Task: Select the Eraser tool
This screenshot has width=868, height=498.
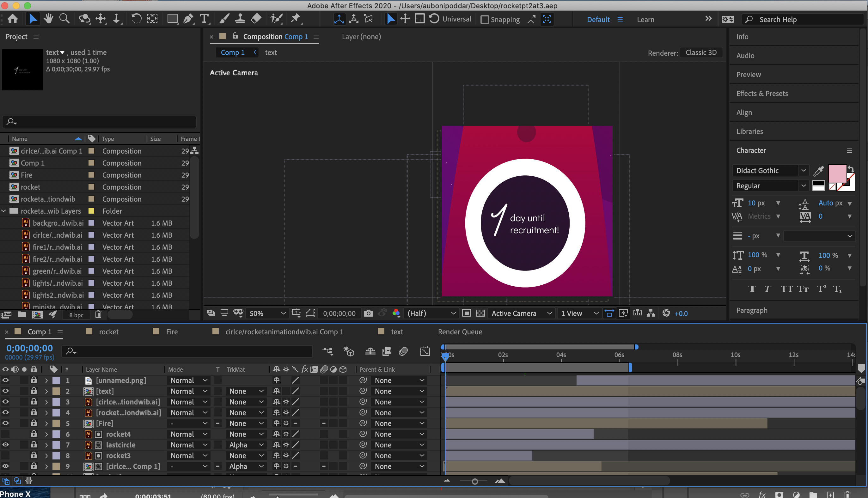Action: pyautogui.click(x=256, y=19)
